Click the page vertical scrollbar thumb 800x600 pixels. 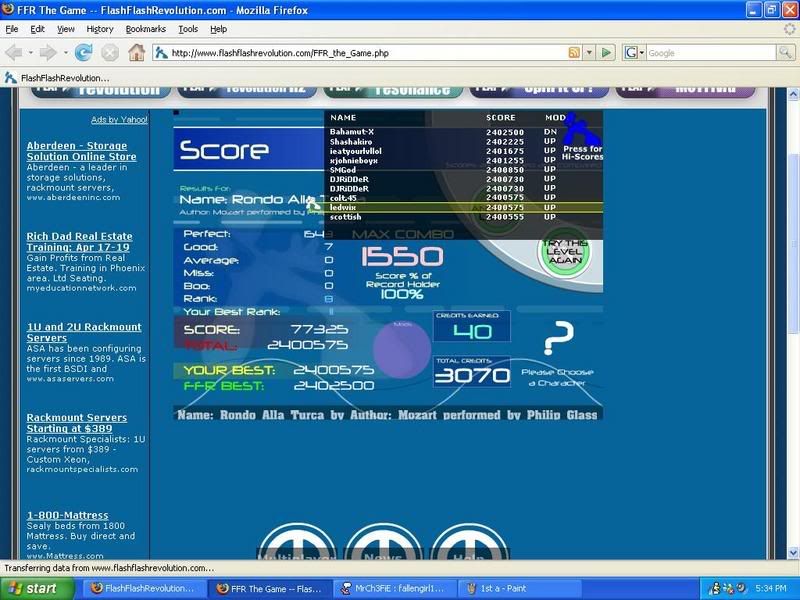793,245
